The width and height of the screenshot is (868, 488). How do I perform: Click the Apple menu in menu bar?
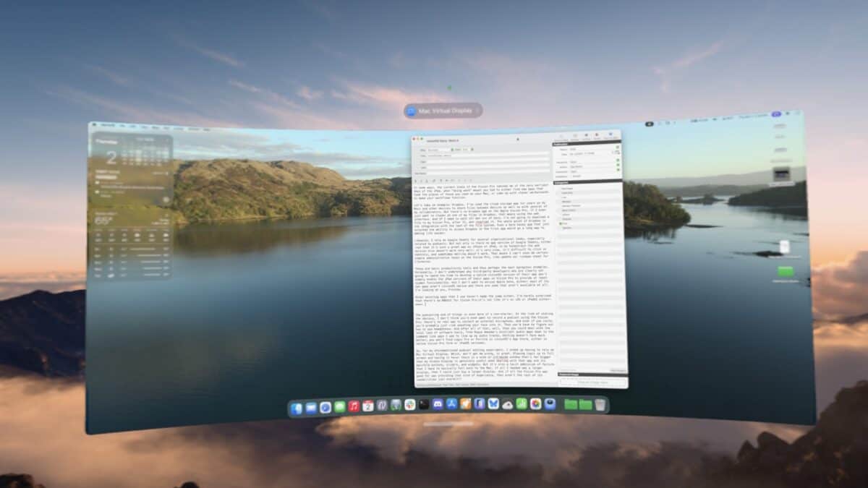94,125
